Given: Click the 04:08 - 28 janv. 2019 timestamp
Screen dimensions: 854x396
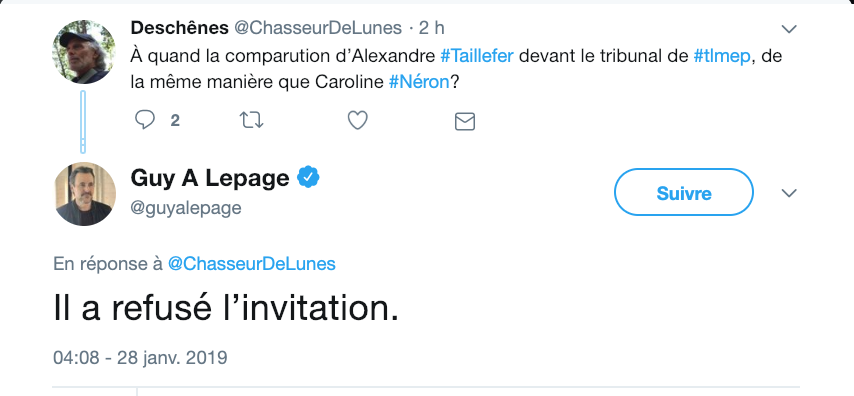Looking at the screenshot, I should click(140, 358).
